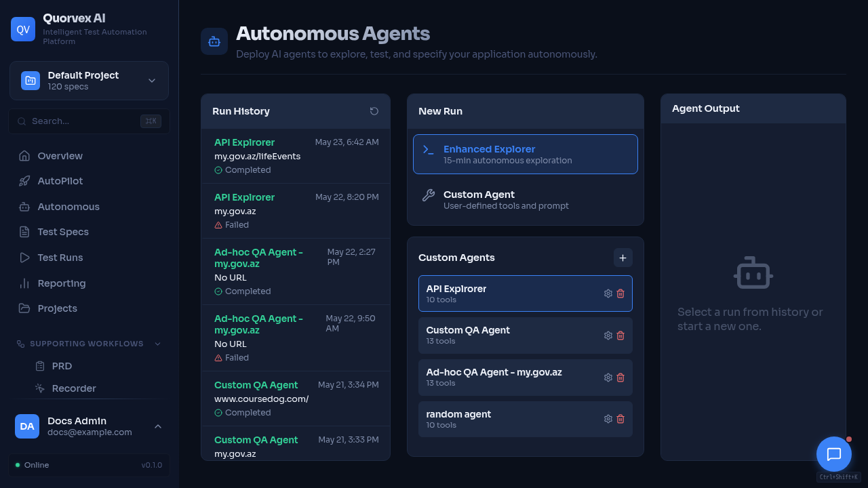The image size is (868, 488).
Task: Click the Overview home icon
Action: click(24, 156)
